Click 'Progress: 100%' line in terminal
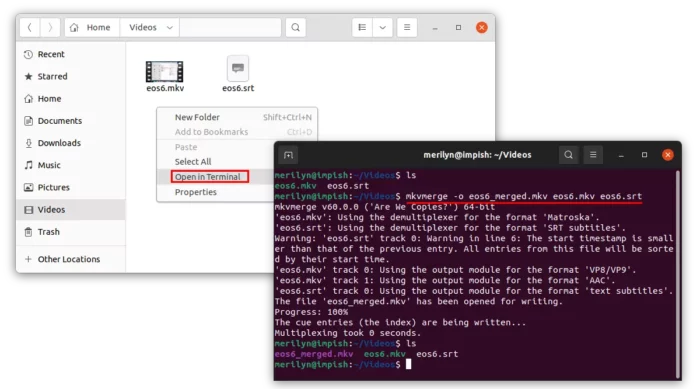 click(x=311, y=312)
